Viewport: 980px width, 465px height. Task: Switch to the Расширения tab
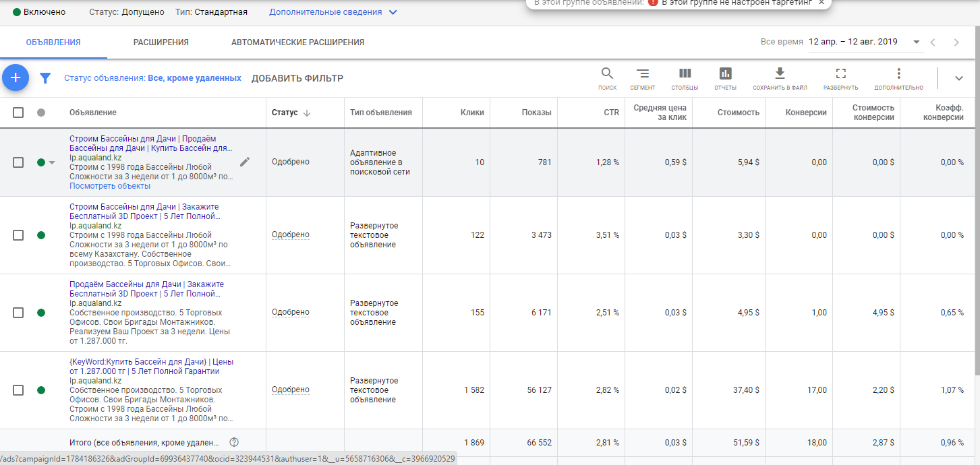point(161,42)
